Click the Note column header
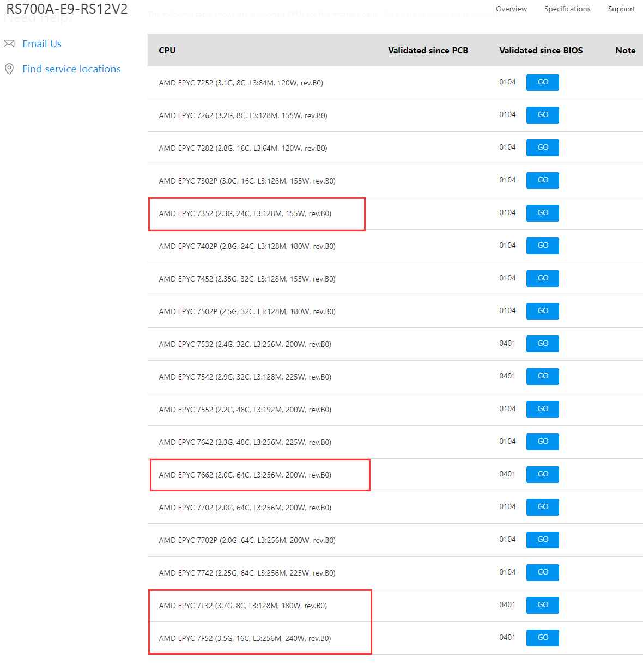643x672 pixels. point(626,50)
